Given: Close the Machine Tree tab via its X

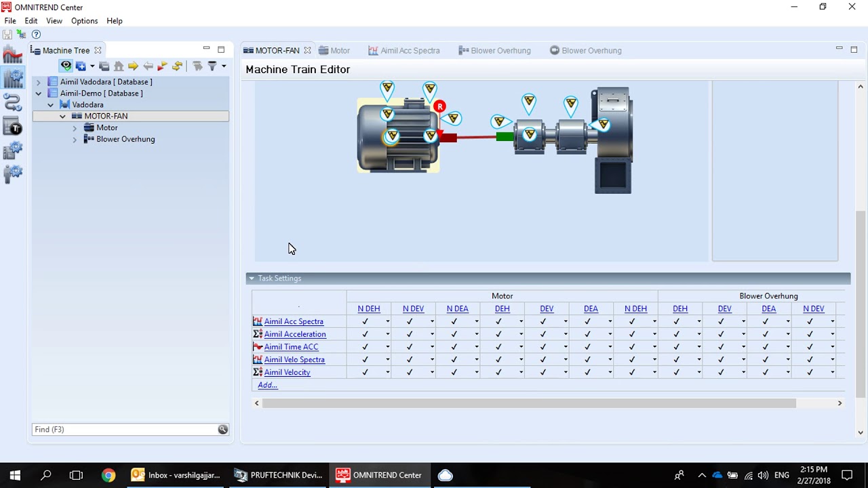Looking at the screenshot, I should [x=98, y=50].
